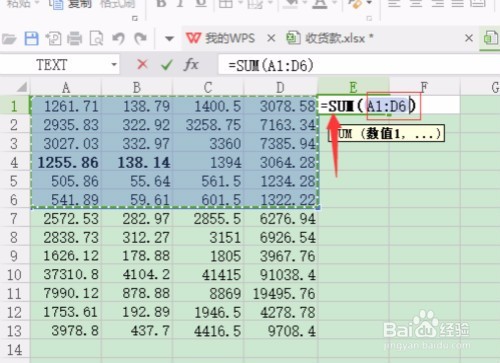Screen dimensions: 500x363
Task: Open the name box dropdown arrow
Action: click(114, 64)
